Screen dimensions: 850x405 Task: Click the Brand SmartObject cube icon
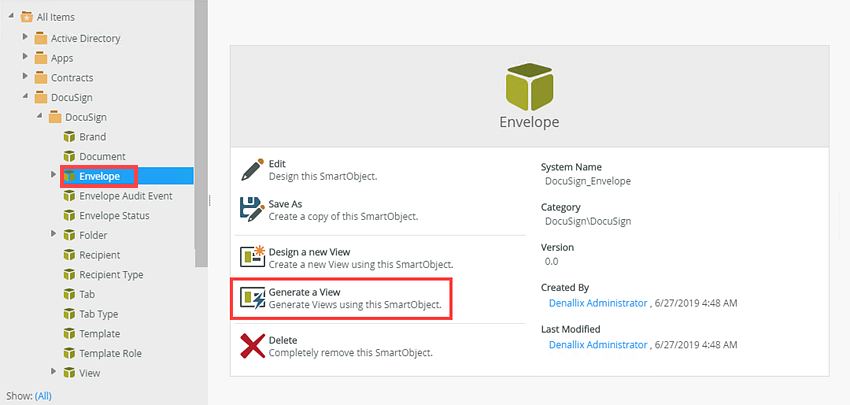(x=70, y=137)
